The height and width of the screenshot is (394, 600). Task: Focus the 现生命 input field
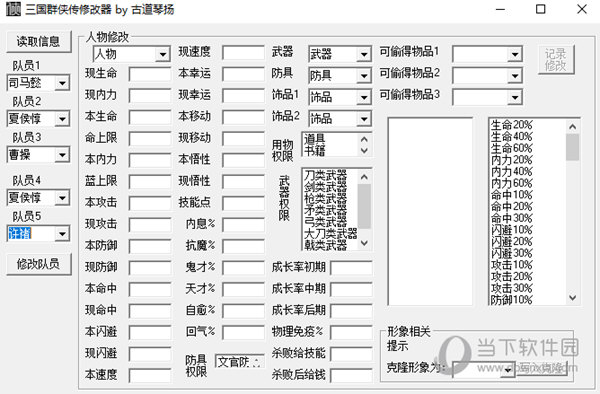150,74
